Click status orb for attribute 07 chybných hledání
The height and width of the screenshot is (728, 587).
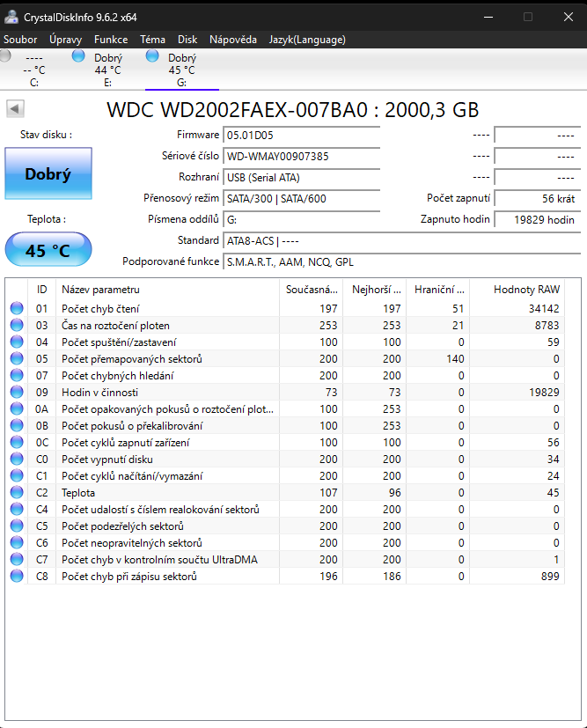(x=17, y=375)
